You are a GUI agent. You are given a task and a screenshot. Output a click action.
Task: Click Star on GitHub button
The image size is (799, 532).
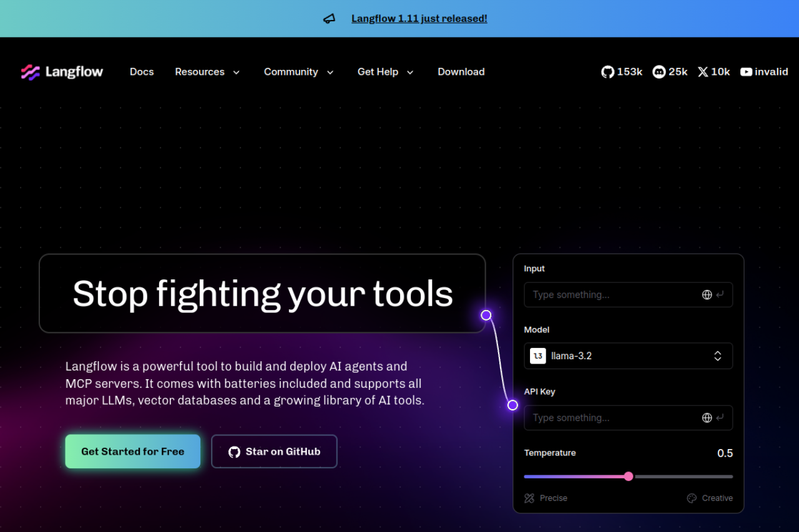click(275, 452)
